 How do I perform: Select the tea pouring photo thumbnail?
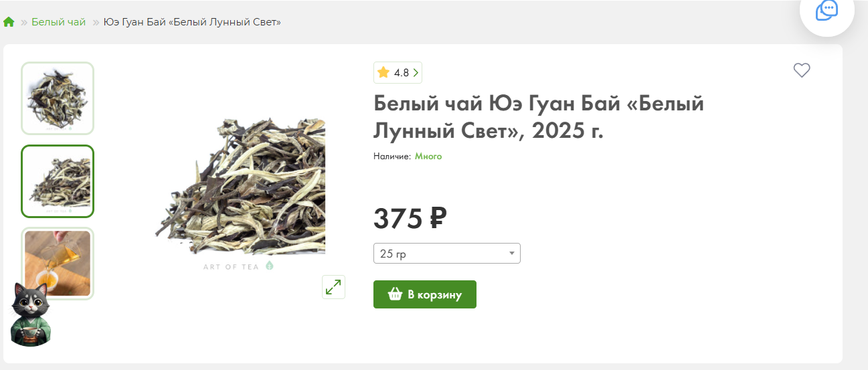click(58, 264)
